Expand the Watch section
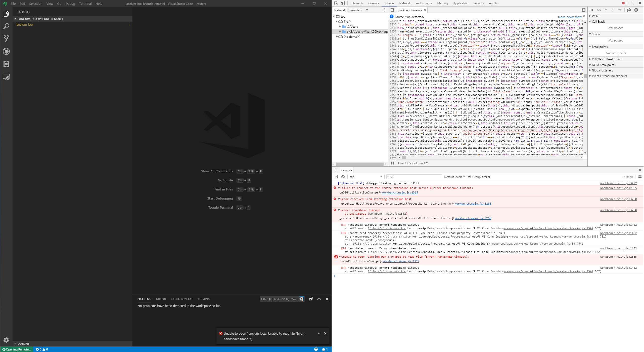Image resolution: width=644 pixels, height=352 pixels. tap(595, 16)
